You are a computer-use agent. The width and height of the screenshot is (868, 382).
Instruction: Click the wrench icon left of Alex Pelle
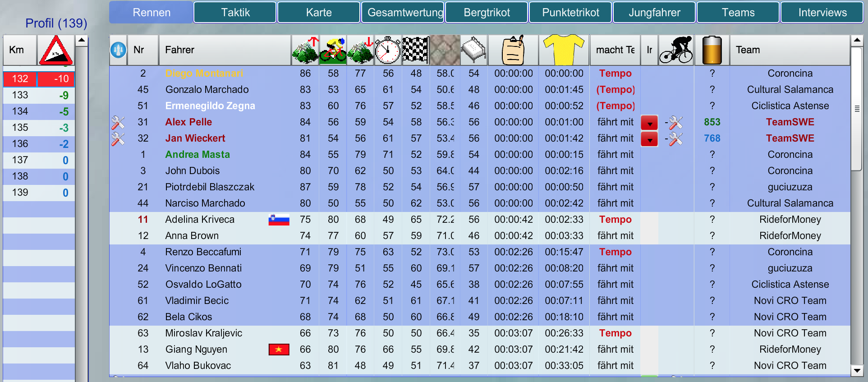click(118, 122)
